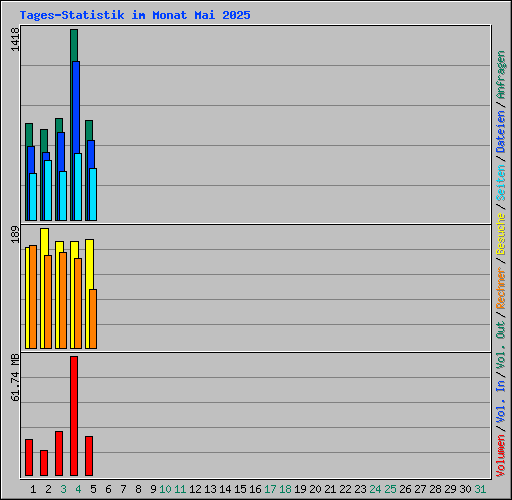Click the 61.74 MB axis label
The image size is (512, 500).
tap(15, 377)
